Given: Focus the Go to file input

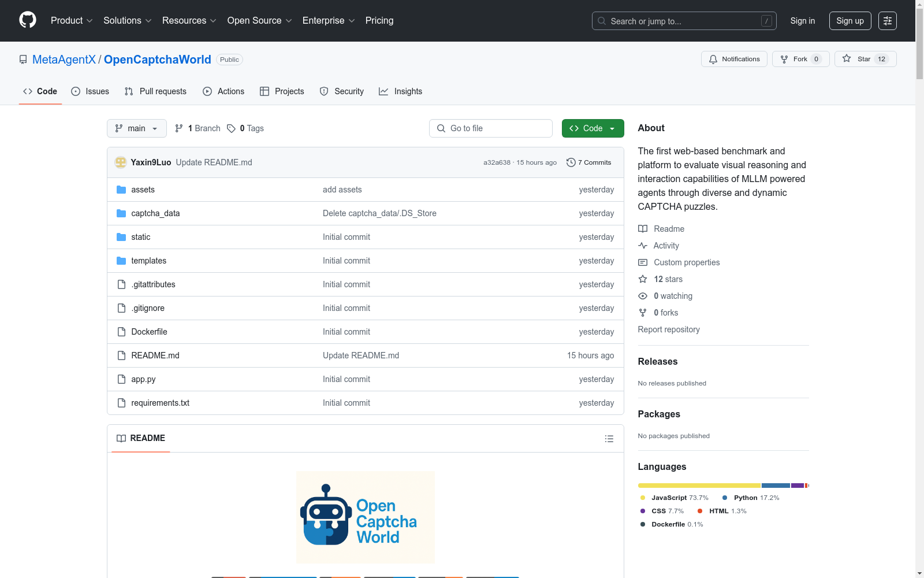Looking at the screenshot, I should (491, 128).
